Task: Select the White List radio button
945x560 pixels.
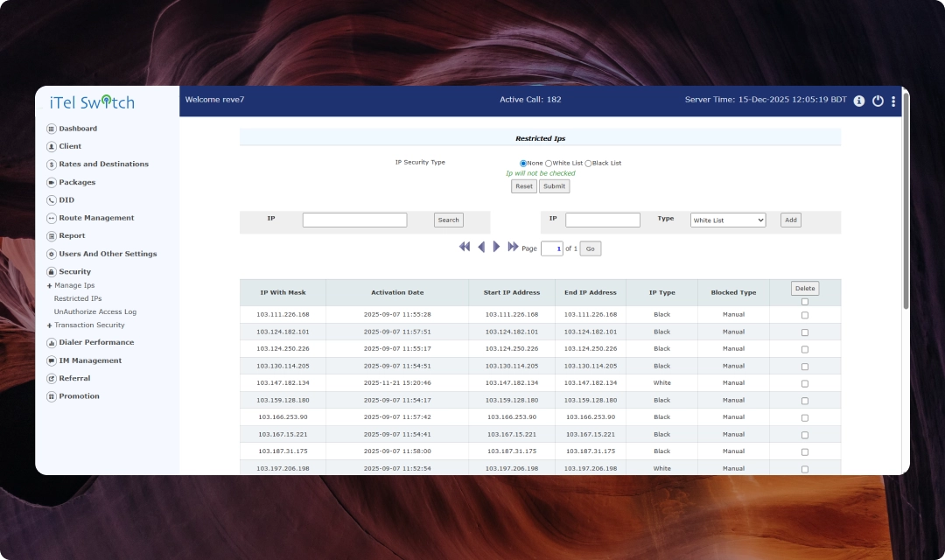Action: tap(549, 164)
